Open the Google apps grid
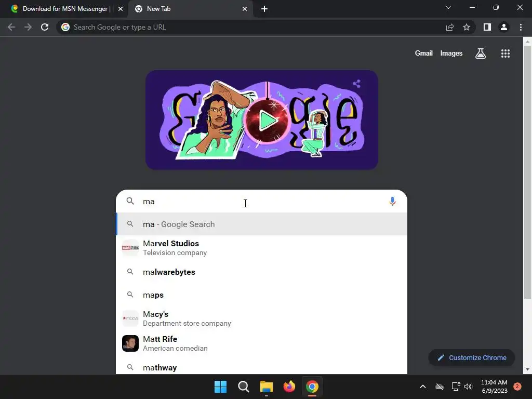This screenshot has height=399, width=532. coord(506,54)
